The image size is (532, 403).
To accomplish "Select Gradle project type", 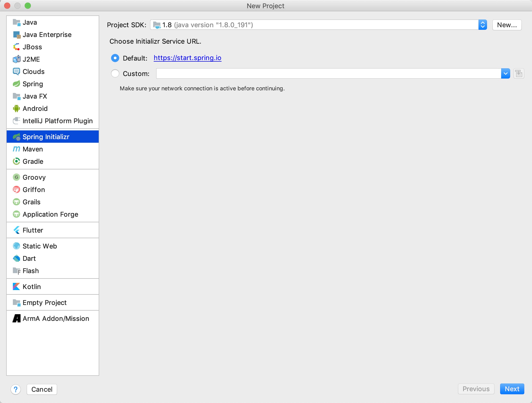I will tap(53, 161).
